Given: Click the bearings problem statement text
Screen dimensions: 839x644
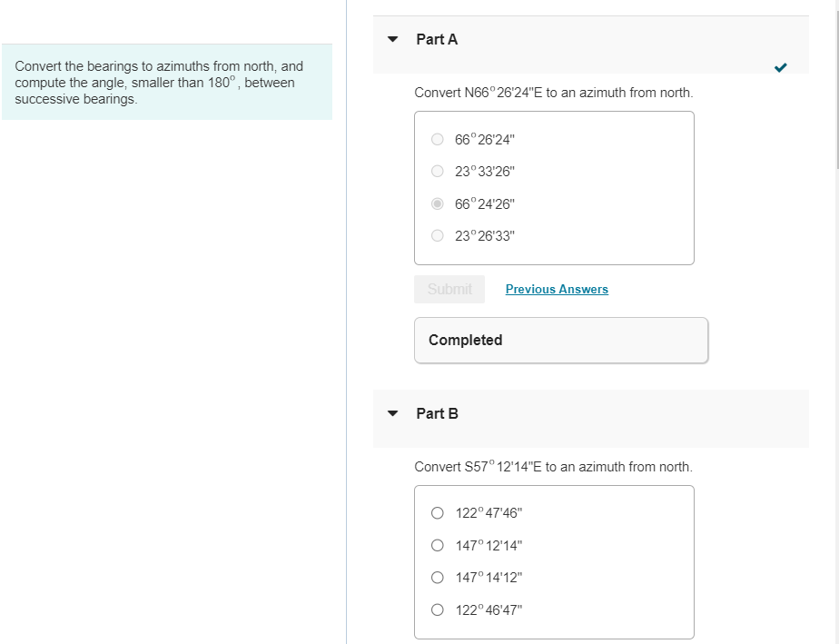Looking at the screenshot, I should [165, 82].
